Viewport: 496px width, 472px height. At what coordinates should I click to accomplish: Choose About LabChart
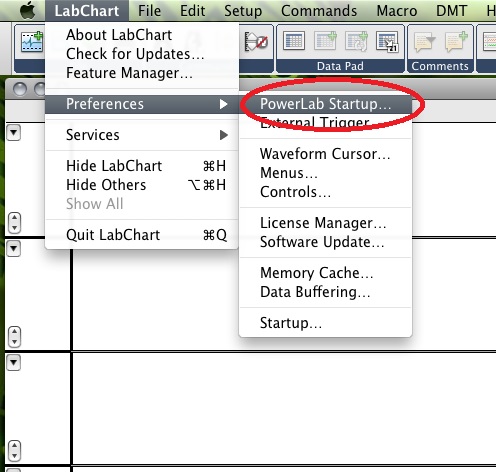(142, 35)
